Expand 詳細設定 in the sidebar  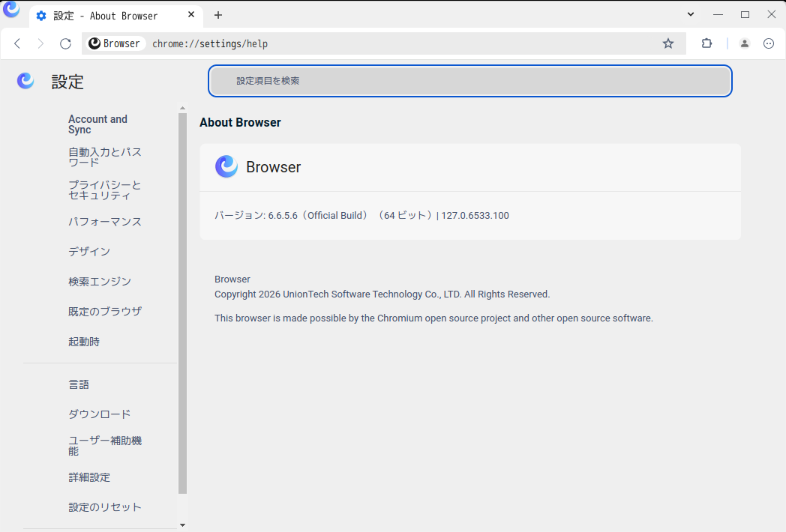click(89, 477)
